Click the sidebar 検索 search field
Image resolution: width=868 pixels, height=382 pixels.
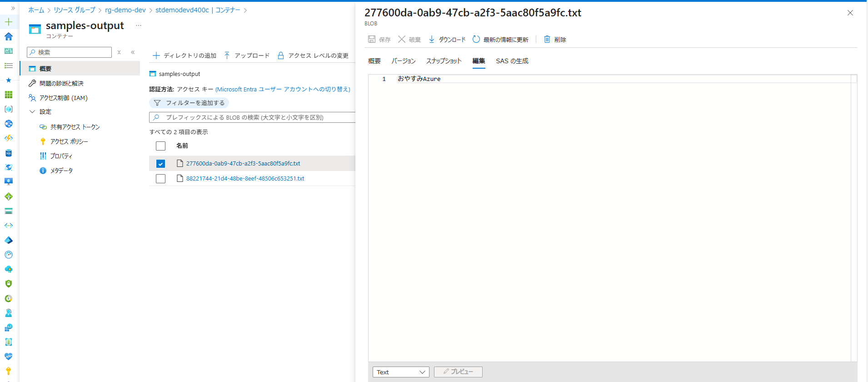(69, 52)
